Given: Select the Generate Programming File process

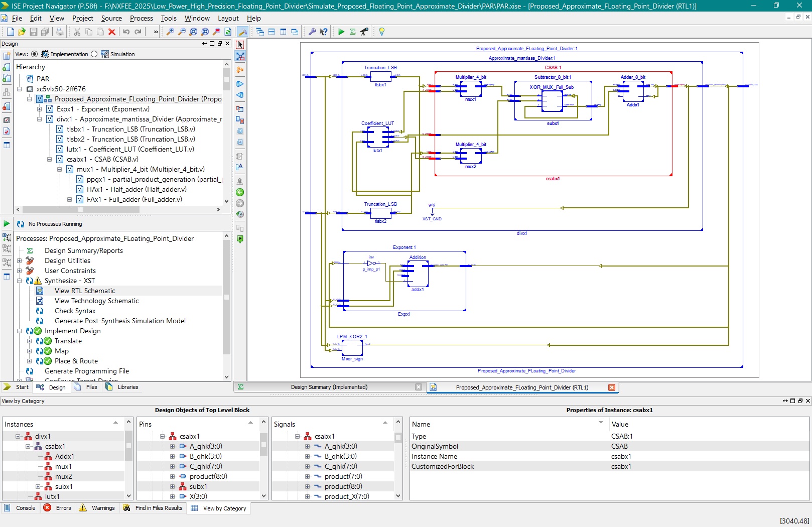Looking at the screenshot, I should point(86,371).
